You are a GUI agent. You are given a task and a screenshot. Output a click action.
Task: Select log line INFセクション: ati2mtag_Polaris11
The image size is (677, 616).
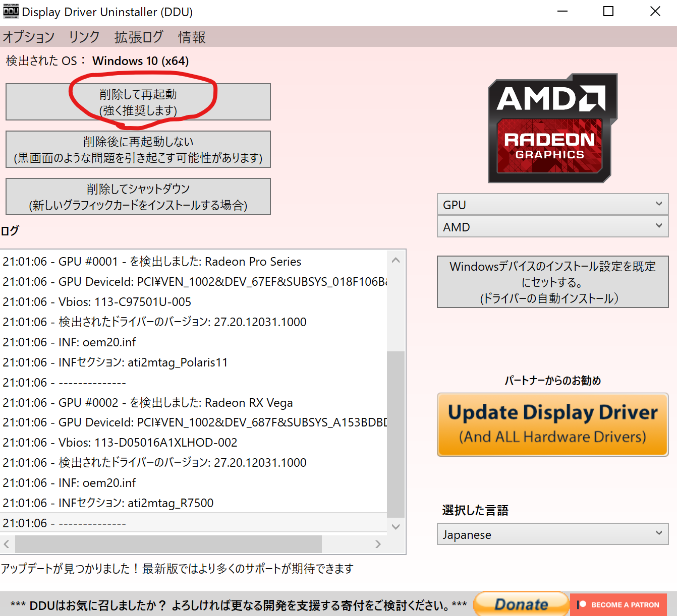(x=194, y=362)
